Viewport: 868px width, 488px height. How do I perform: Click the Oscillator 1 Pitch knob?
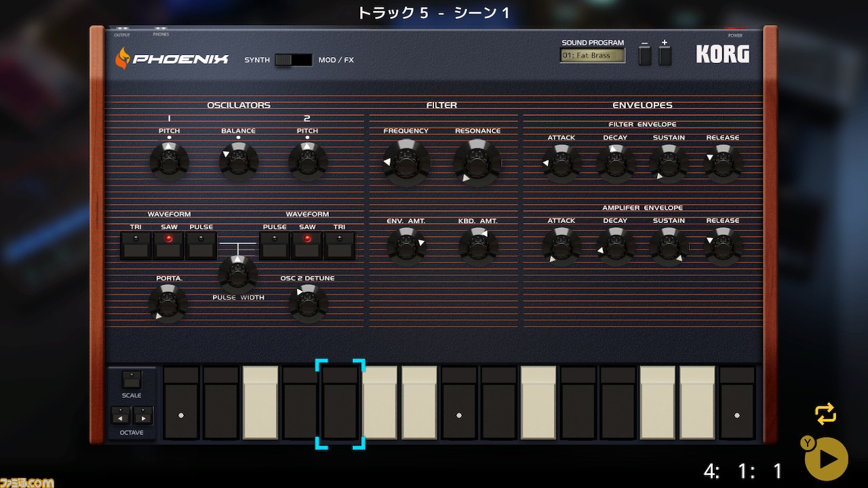click(170, 161)
